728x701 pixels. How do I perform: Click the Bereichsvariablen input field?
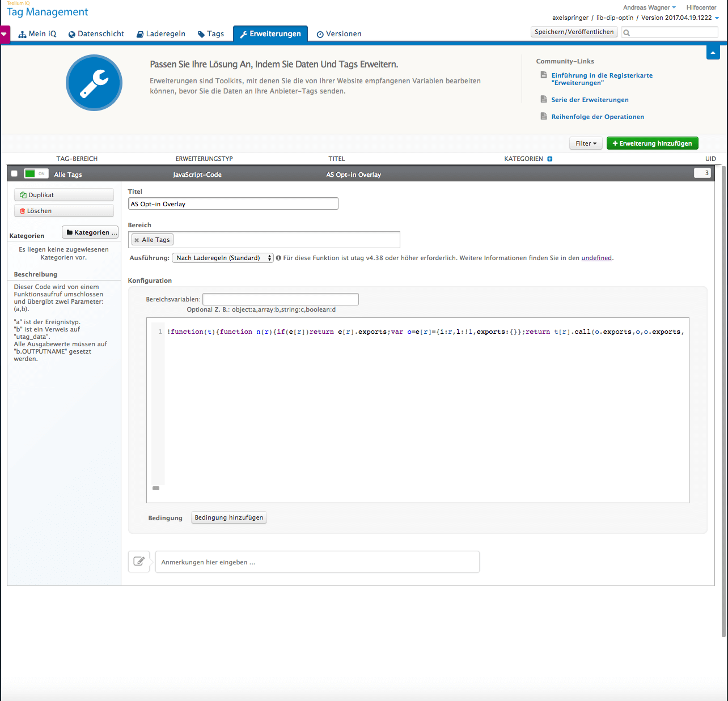coord(281,299)
